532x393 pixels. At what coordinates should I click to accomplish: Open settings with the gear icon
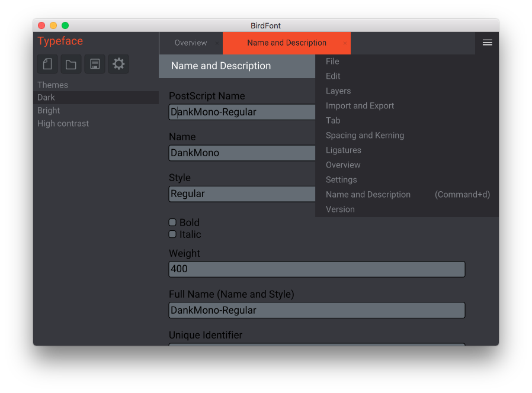118,64
